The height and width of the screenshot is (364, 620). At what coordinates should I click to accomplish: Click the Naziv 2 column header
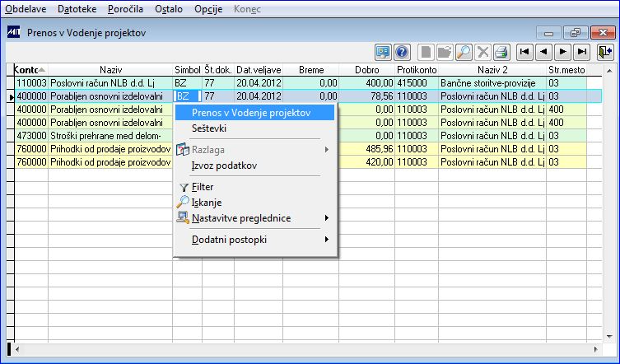[492, 70]
